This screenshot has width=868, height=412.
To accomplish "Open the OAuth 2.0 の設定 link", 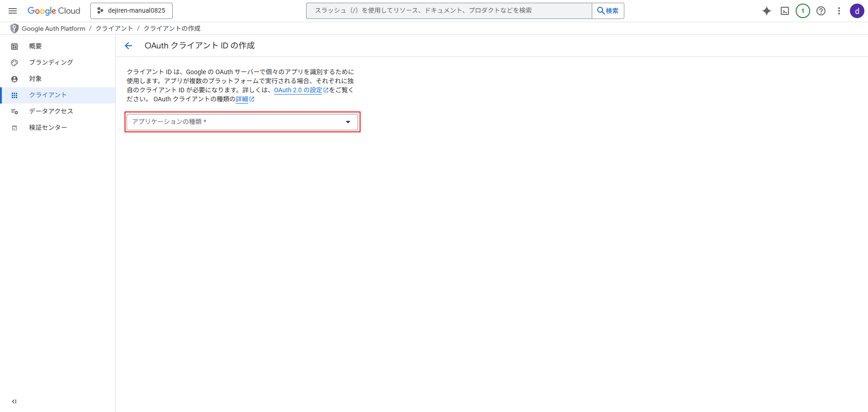I will pos(298,90).
